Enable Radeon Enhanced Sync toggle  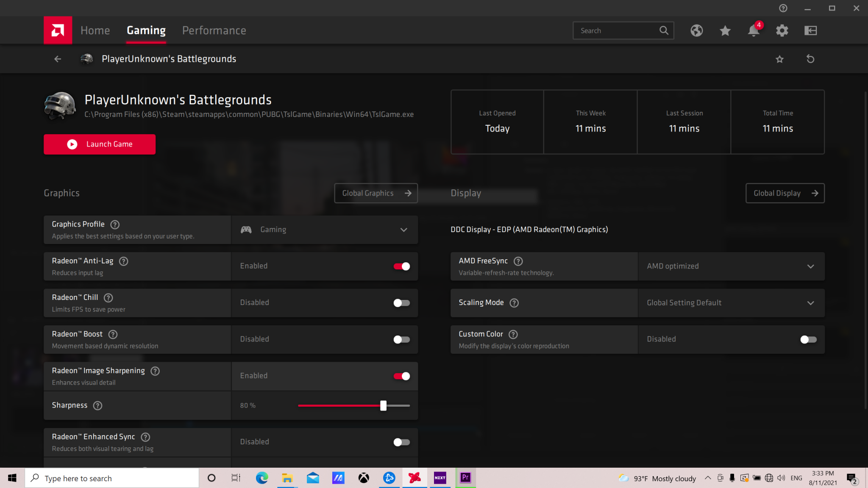(x=401, y=442)
